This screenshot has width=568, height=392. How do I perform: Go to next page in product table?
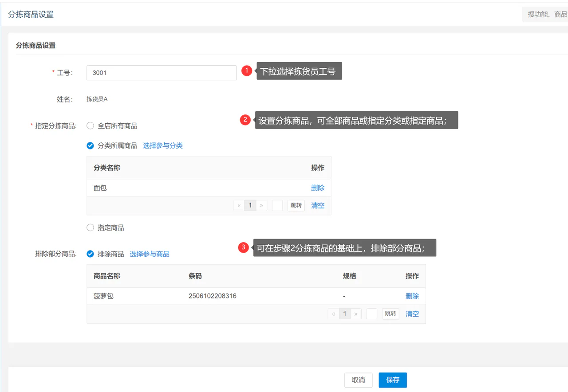coord(356,314)
